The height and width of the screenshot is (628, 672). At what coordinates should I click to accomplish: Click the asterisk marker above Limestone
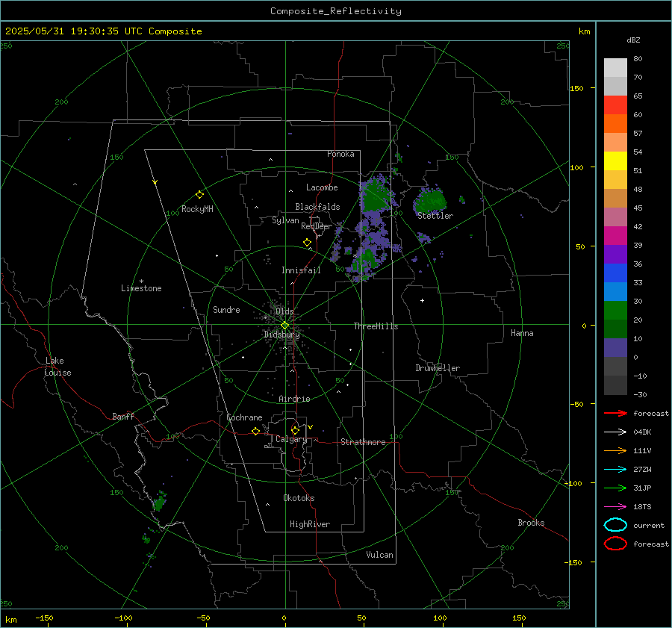[x=141, y=282]
